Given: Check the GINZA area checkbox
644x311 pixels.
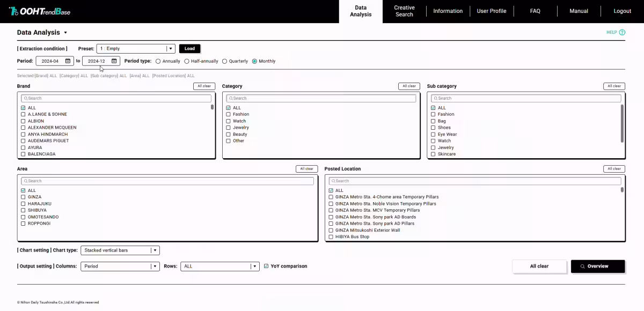Looking at the screenshot, I should coord(23,197).
